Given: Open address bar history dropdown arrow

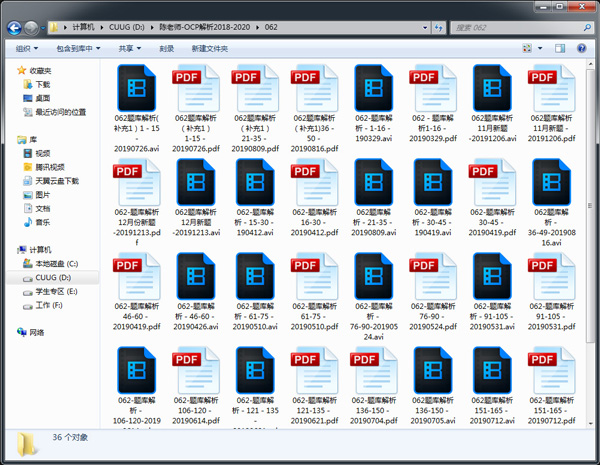Looking at the screenshot, I should coord(425,28).
